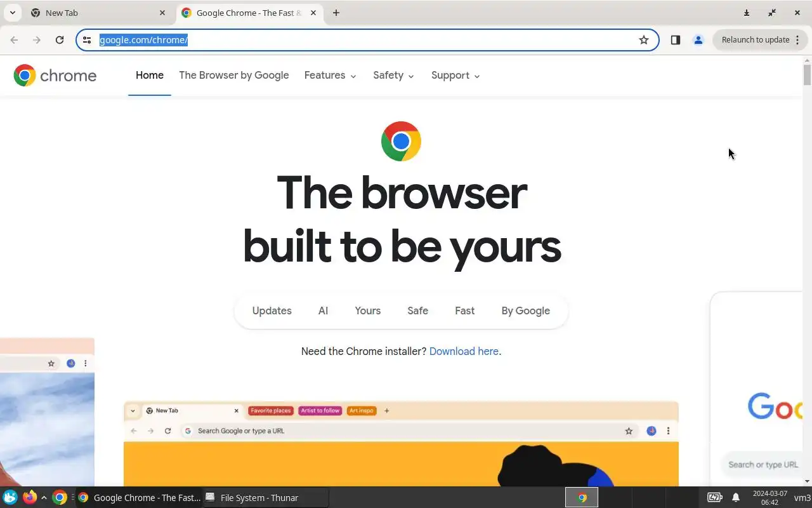Screen dimensions: 812x508
Task: Expand the Features dropdown menu
Action: tap(331, 76)
